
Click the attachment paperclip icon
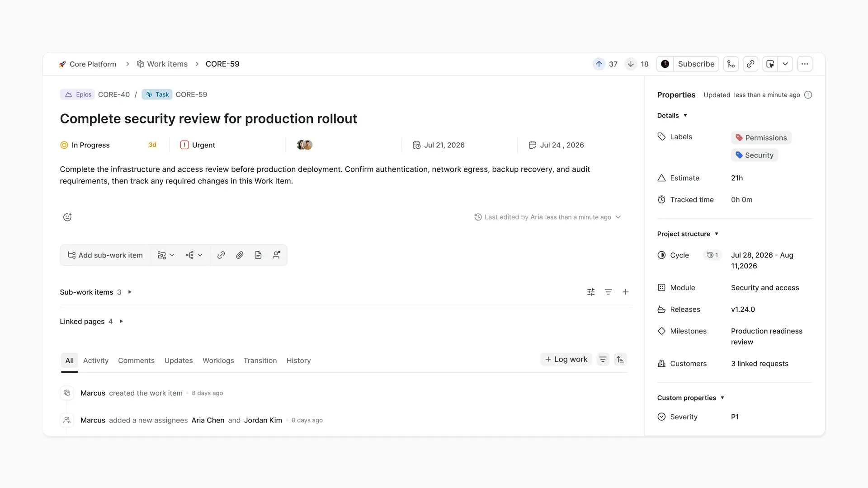240,255
